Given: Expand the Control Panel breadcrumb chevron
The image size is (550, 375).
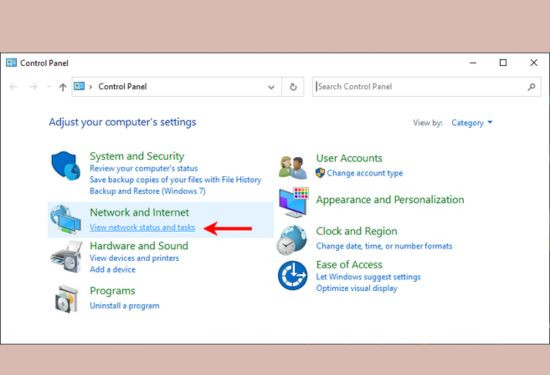Looking at the screenshot, I should point(90,87).
